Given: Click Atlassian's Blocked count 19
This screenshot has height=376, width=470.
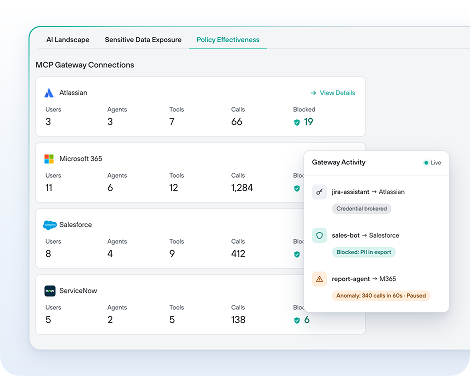Looking at the screenshot, I should pyautogui.click(x=308, y=122).
